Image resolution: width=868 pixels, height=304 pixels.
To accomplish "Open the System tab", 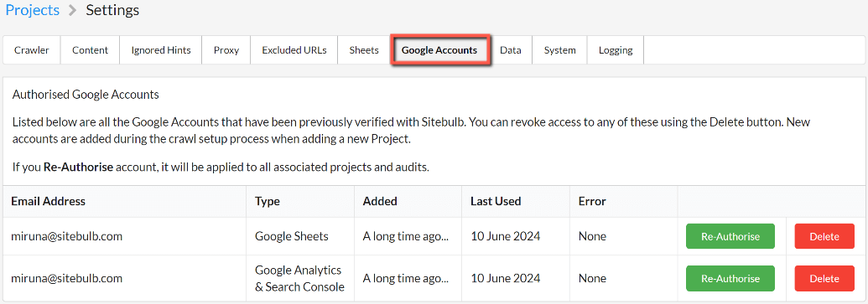I will [x=559, y=50].
